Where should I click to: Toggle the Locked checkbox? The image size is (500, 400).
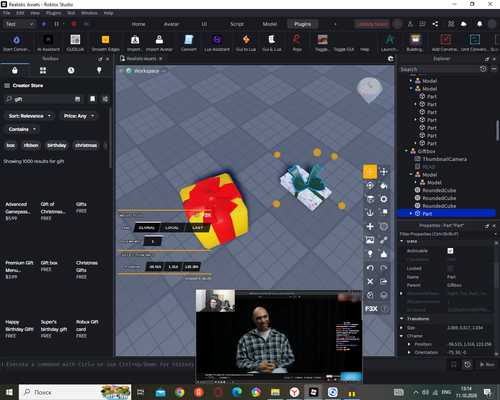(x=450, y=268)
